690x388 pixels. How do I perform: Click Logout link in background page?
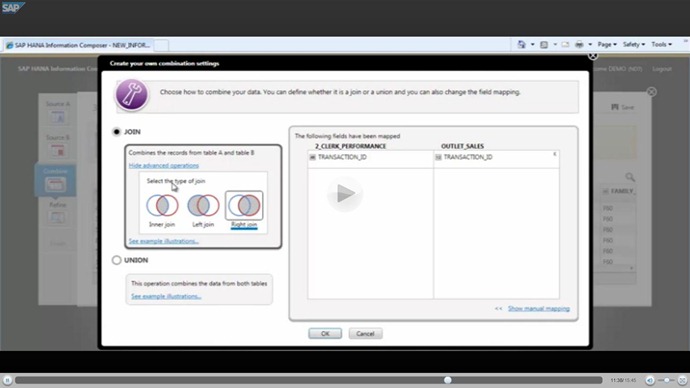662,69
